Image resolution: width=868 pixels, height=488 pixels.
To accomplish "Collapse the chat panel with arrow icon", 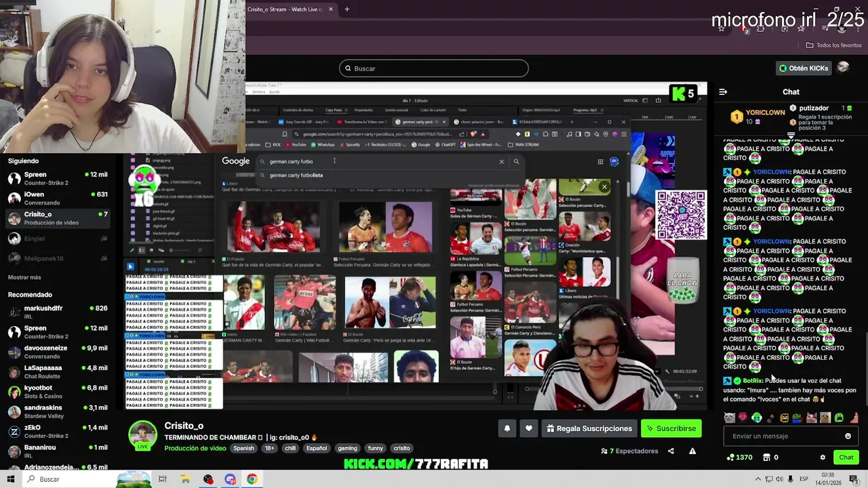I will pos(723,91).
